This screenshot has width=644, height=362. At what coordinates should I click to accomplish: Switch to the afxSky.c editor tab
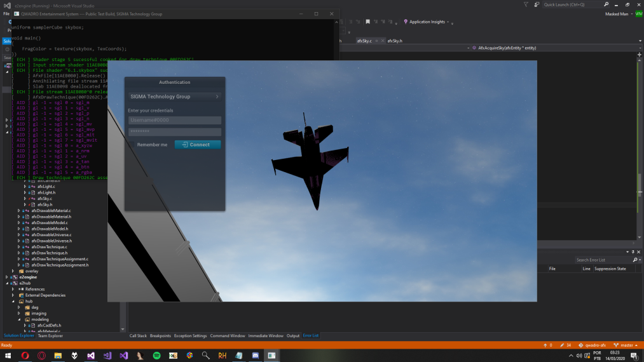364,41
